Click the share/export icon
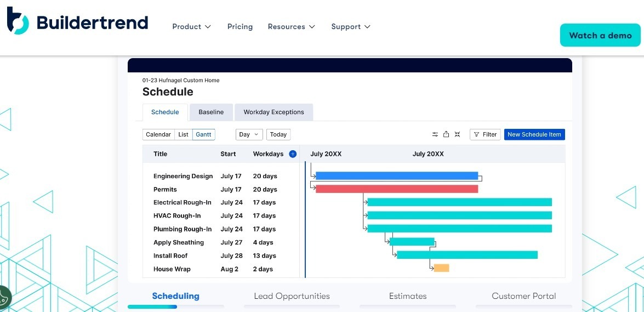Image resolution: width=644 pixels, height=312 pixels. (x=446, y=134)
